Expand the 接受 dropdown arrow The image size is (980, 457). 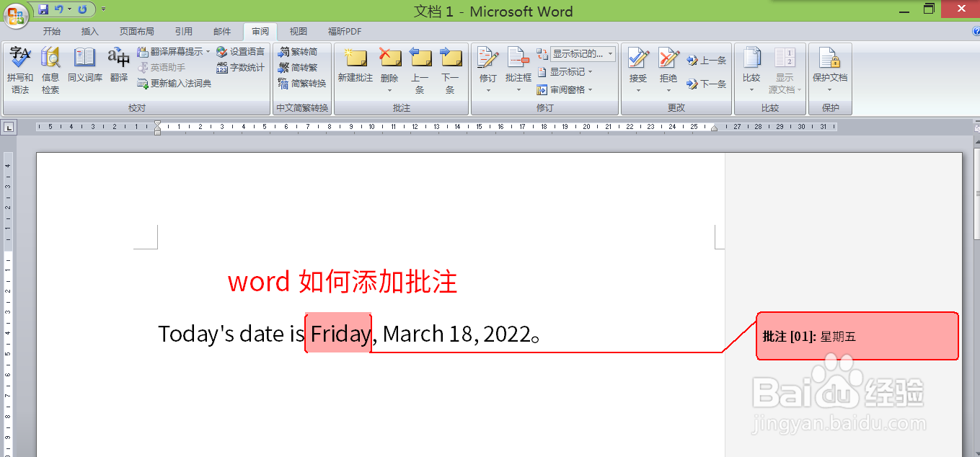[x=638, y=91]
